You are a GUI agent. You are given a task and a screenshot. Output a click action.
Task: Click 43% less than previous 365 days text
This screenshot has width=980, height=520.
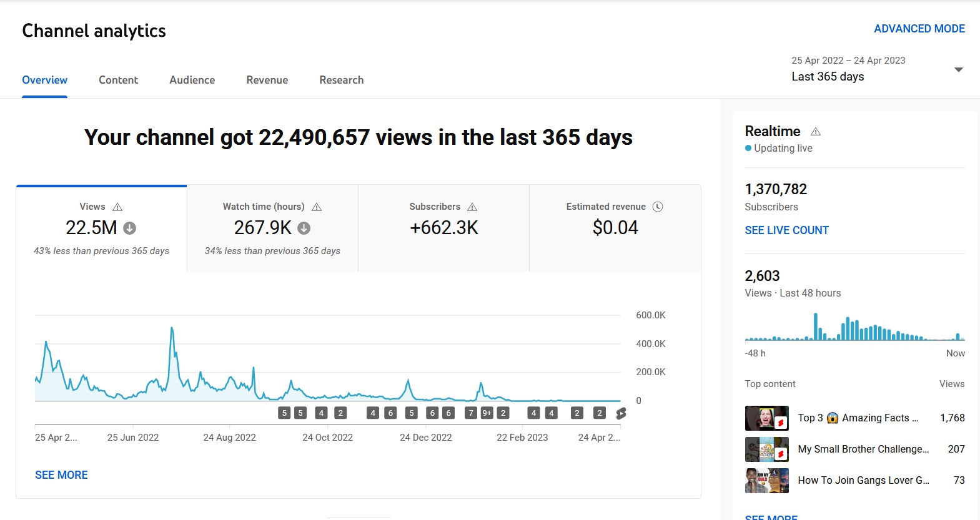tap(101, 251)
